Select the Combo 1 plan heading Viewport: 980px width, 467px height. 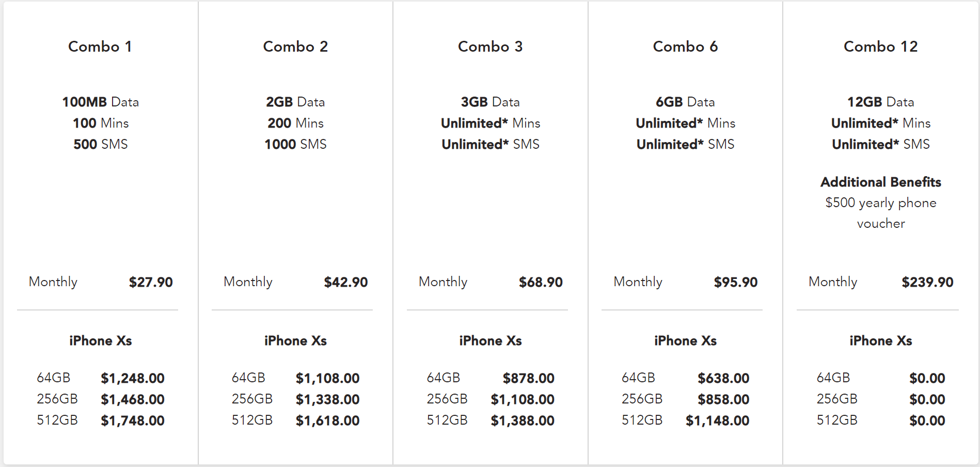(100, 46)
